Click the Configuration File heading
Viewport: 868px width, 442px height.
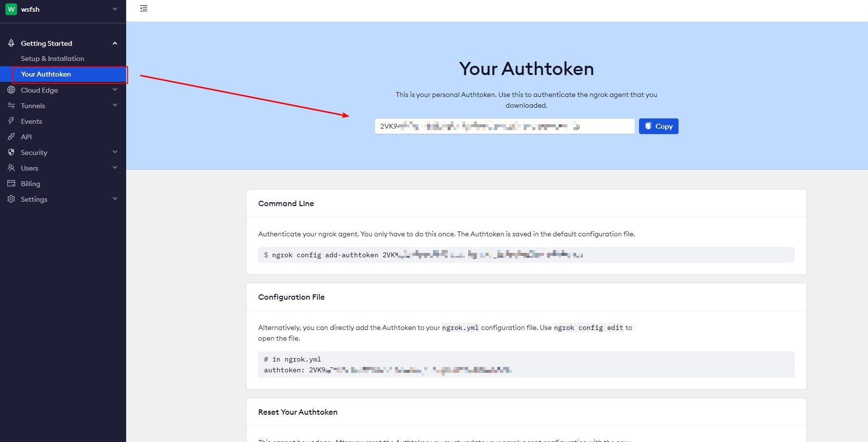291,297
